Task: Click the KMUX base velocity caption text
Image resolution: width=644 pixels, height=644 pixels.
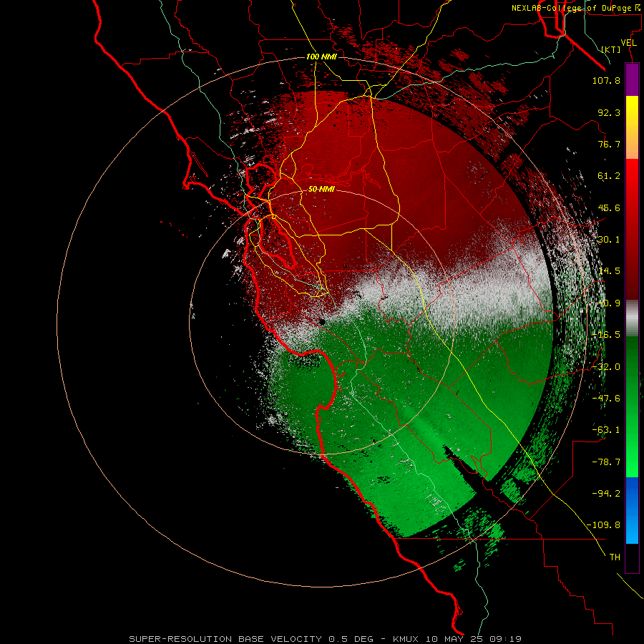Action: [326, 639]
